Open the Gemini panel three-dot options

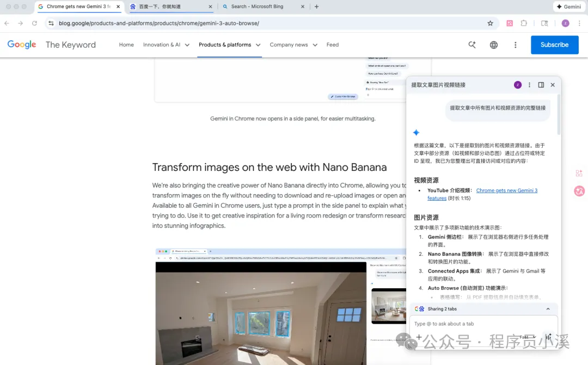coord(529,85)
